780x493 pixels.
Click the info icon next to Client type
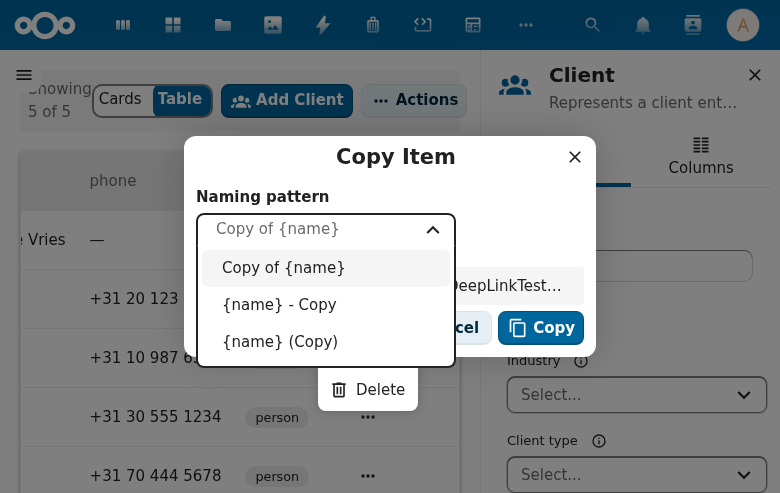pyautogui.click(x=599, y=441)
